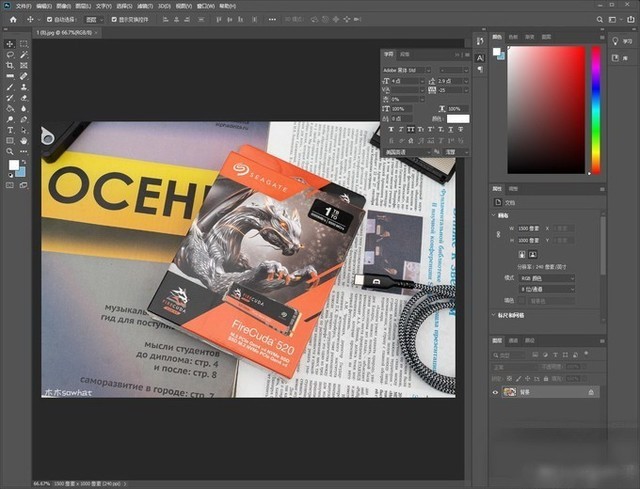Toggle Underline in Character panel
The height and width of the screenshot is (489, 640).
[x=451, y=129]
